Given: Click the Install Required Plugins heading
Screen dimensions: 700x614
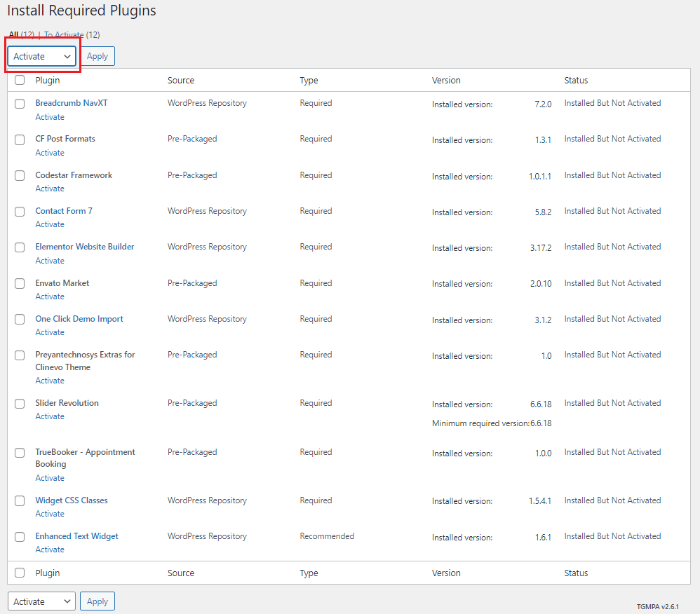Looking at the screenshot, I should coord(81,11).
